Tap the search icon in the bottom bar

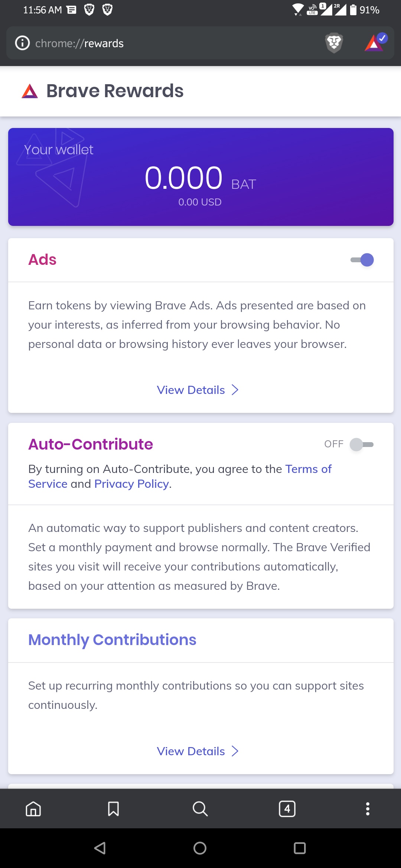200,809
